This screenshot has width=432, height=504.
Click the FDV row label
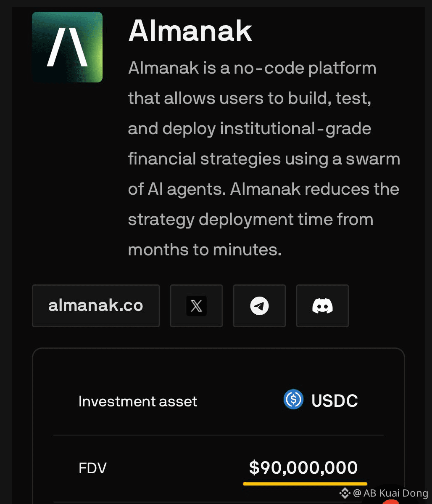[x=92, y=468]
